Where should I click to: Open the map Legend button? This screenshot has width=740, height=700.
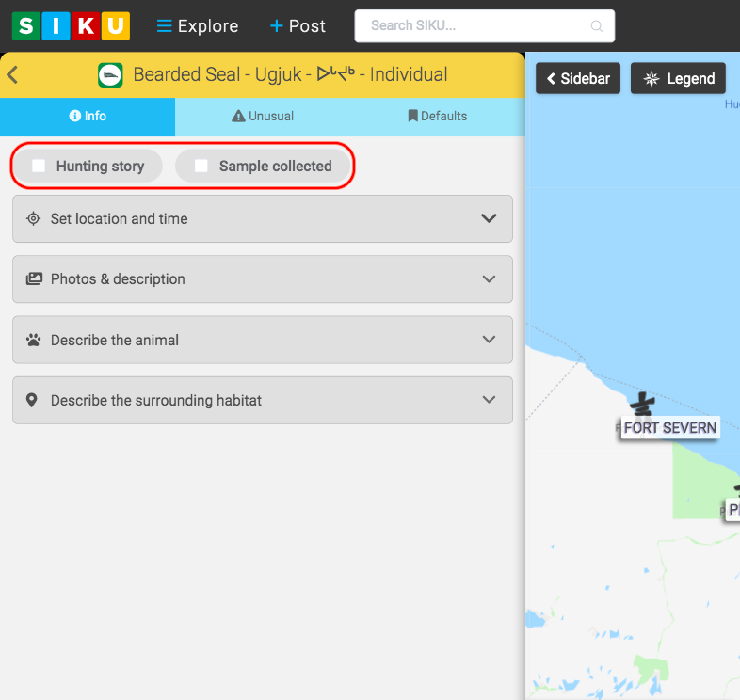click(x=678, y=78)
